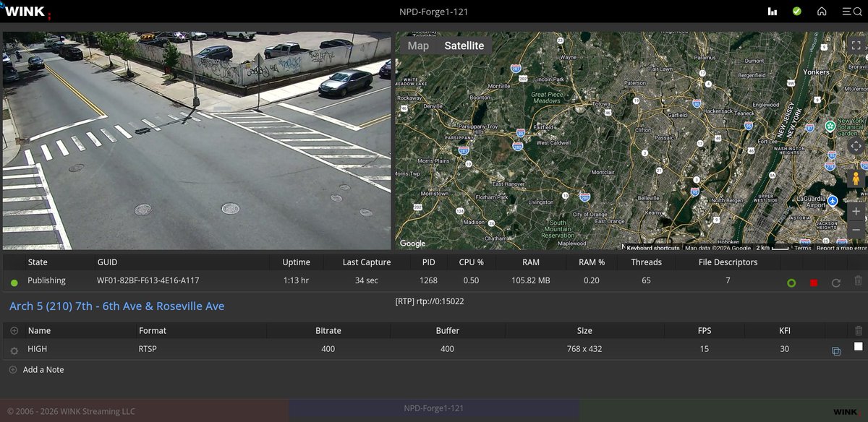Click the State column header
Viewport: 868px width, 422px height.
tap(38, 262)
